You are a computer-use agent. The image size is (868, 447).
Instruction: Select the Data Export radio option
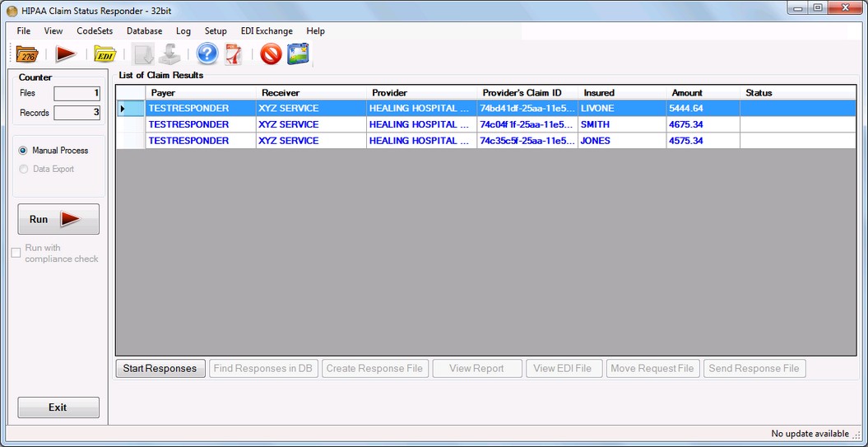(23, 169)
